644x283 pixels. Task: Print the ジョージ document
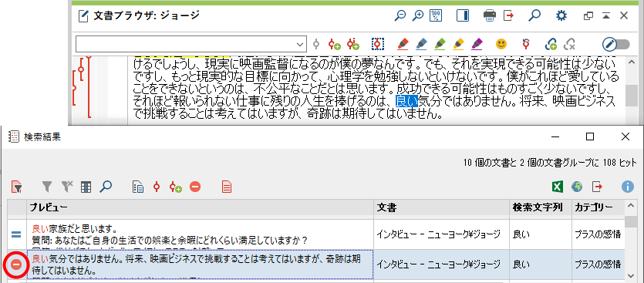click(490, 15)
